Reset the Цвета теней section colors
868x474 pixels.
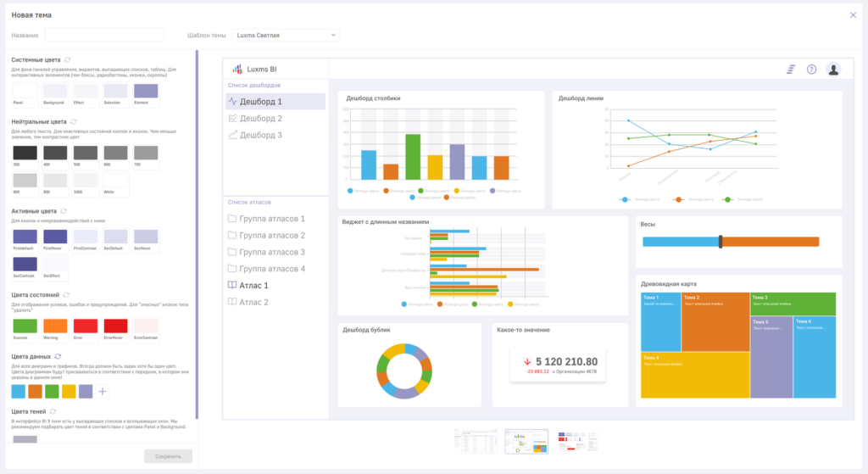[53, 411]
